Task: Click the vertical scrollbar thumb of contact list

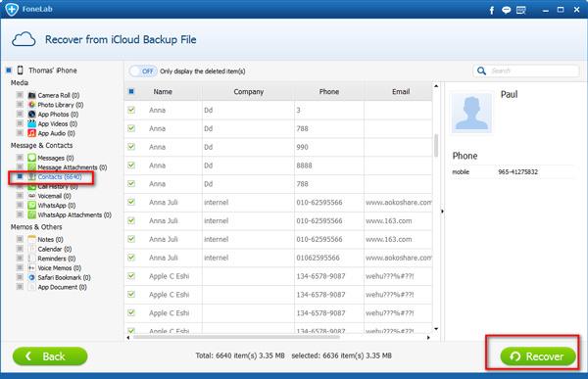Action: pos(436,145)
